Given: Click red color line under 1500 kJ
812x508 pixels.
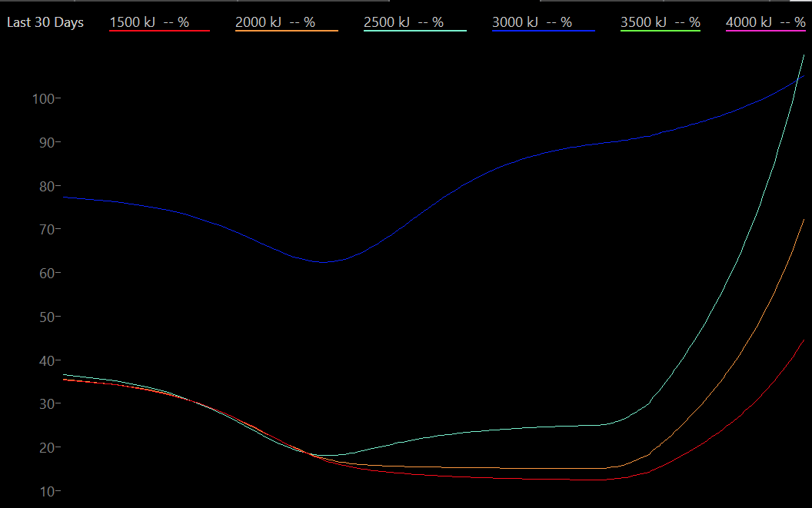Looking at the screenshot, I should (160, 31).
